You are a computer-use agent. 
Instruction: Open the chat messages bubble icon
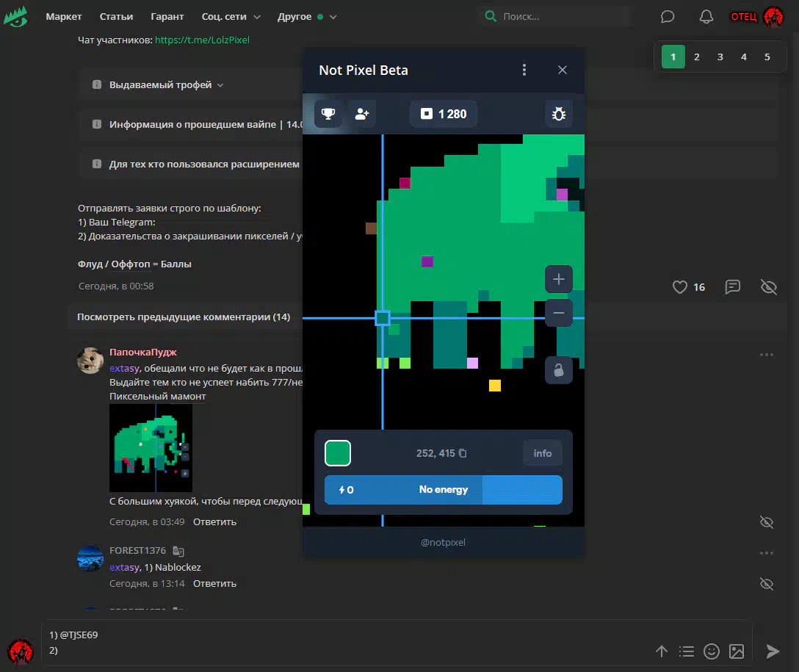click(x=667, y=17)
